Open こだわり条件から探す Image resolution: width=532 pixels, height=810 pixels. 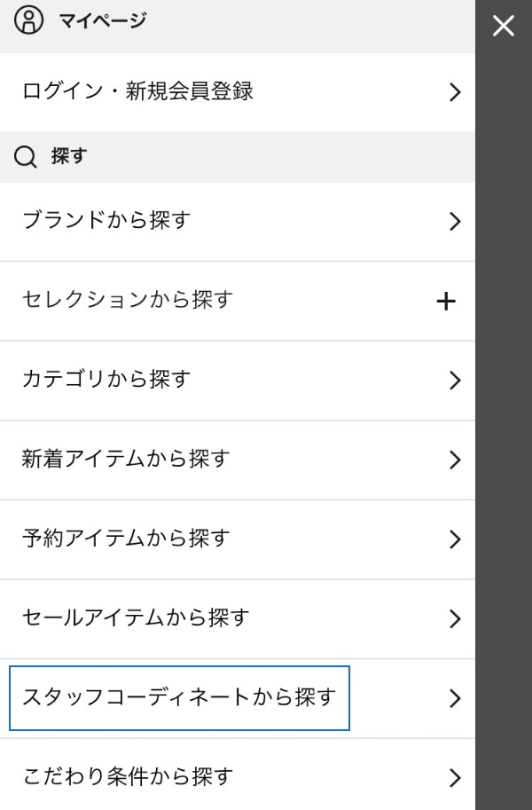[128, 777]
